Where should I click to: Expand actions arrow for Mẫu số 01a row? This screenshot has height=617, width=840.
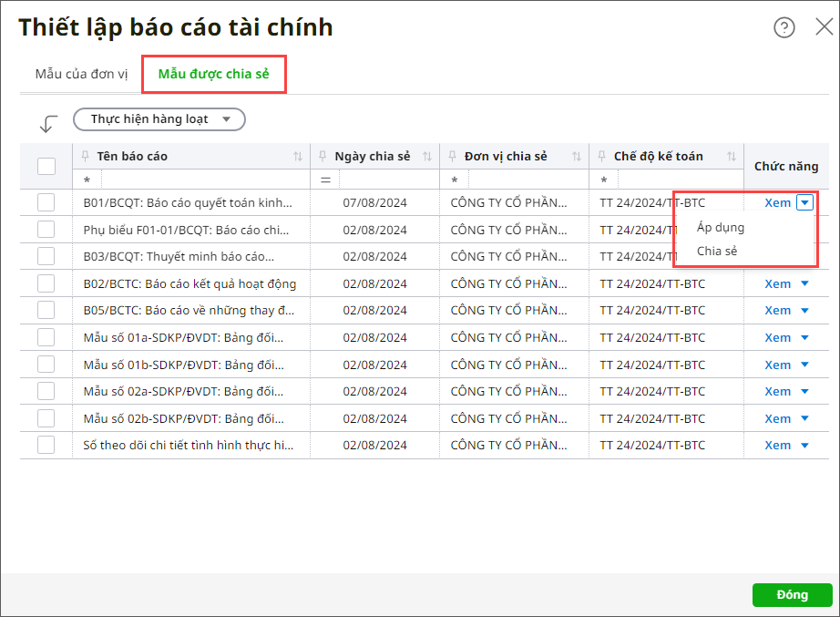[x=804, y=338]
